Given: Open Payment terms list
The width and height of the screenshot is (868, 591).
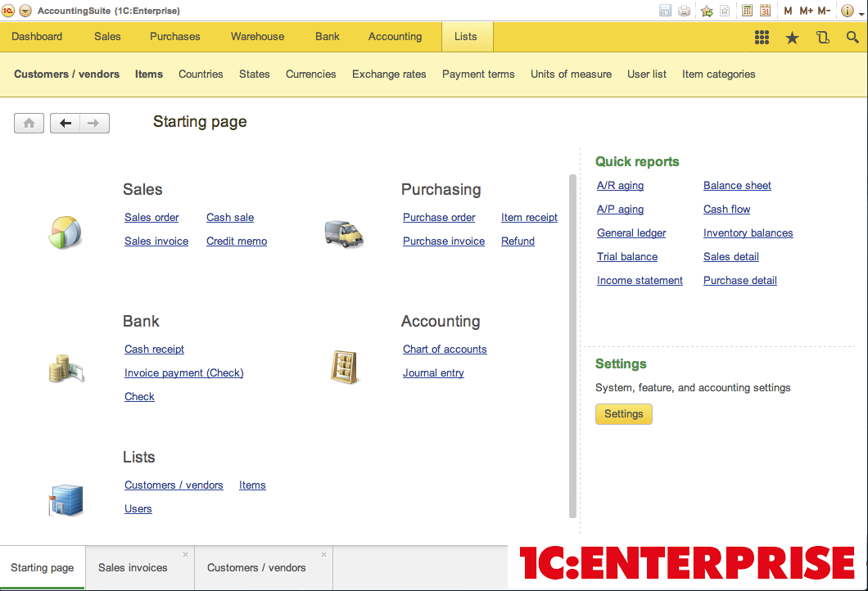Looking at the screenshot, I should pos(478,74).
